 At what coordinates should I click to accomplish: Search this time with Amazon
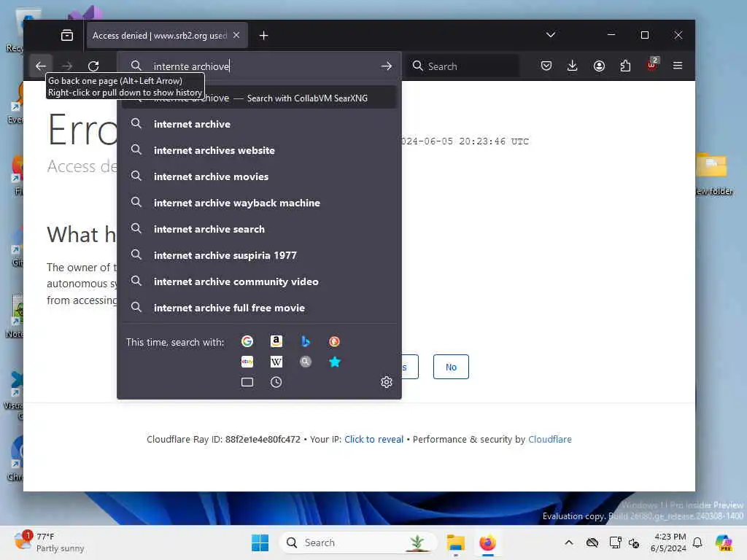[276, 341]
